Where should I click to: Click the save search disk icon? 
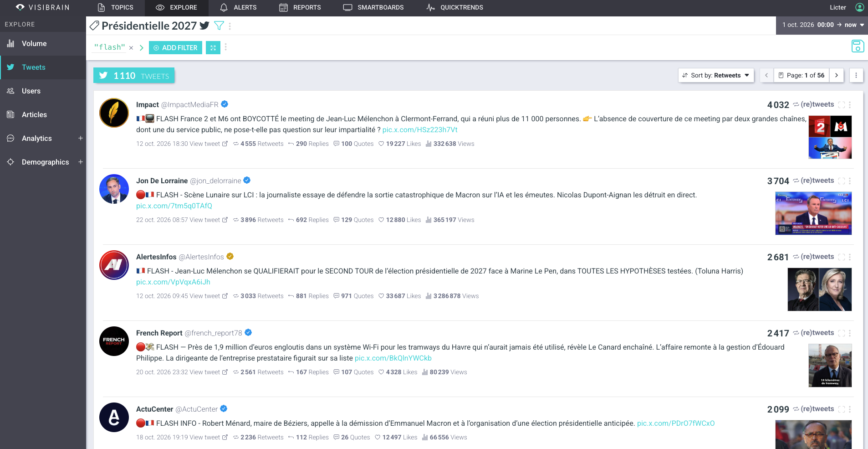pyautogui.click(x=858, y=46)
